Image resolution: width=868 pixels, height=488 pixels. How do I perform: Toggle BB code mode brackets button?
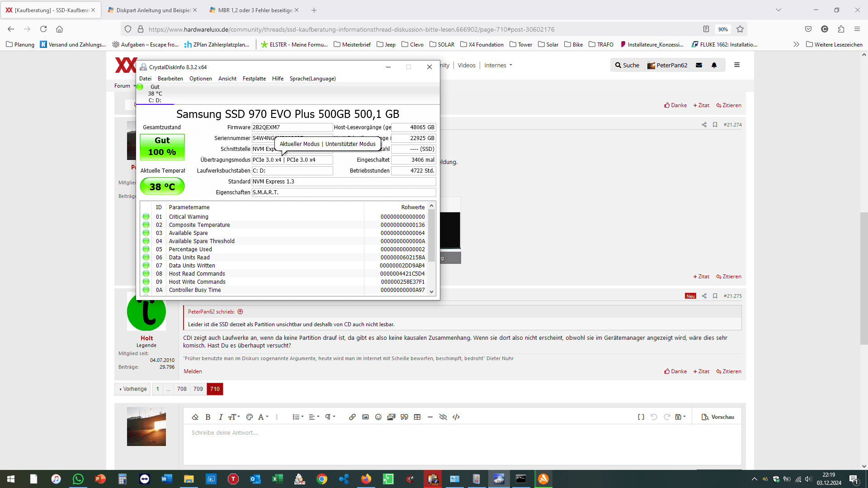pyautogui.click(x=641, y=417)
